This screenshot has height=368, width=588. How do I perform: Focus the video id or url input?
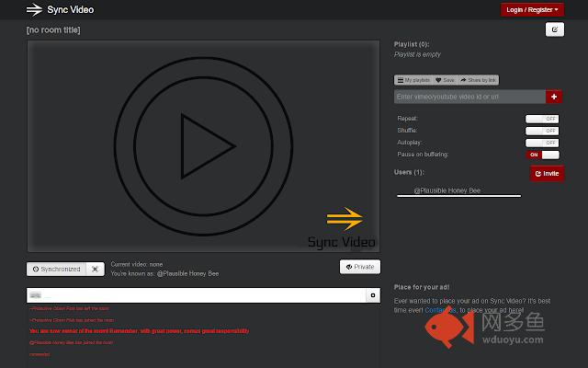click(x=469, y=97)
